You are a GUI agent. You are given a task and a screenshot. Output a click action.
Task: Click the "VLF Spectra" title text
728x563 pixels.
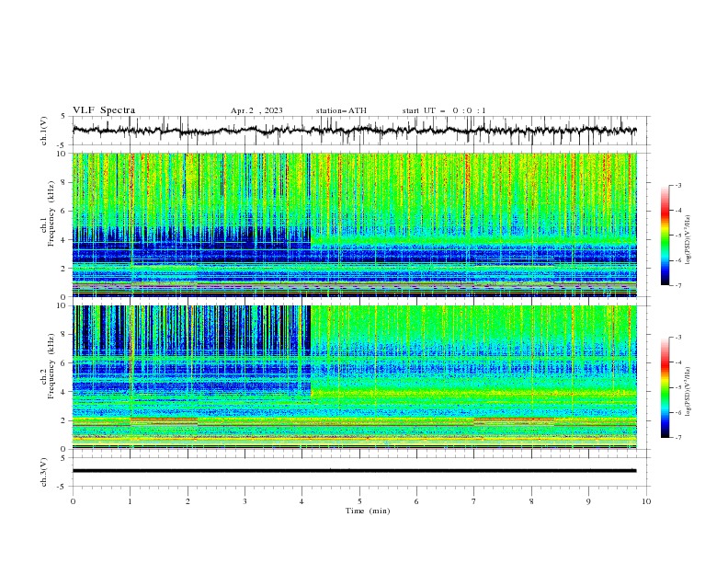tap(104, 110)
